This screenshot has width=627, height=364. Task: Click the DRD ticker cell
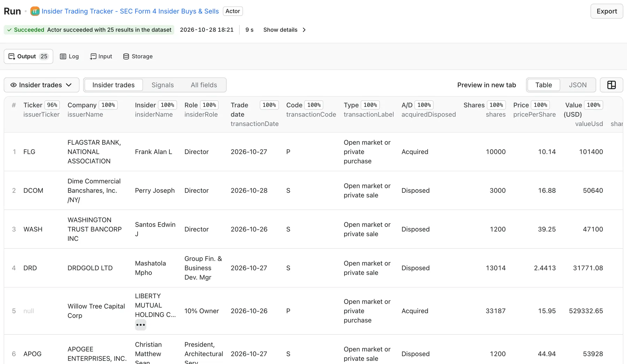pos(30,268)
